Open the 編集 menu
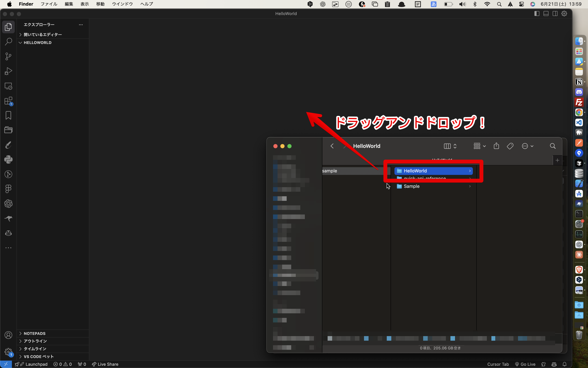This screenshot has height=368, width=588. coord(69,4)
